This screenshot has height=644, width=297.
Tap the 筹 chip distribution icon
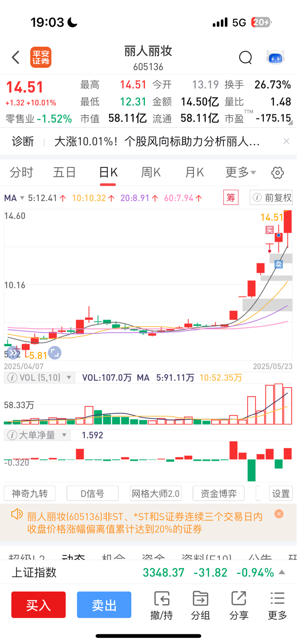click(231, 198)
